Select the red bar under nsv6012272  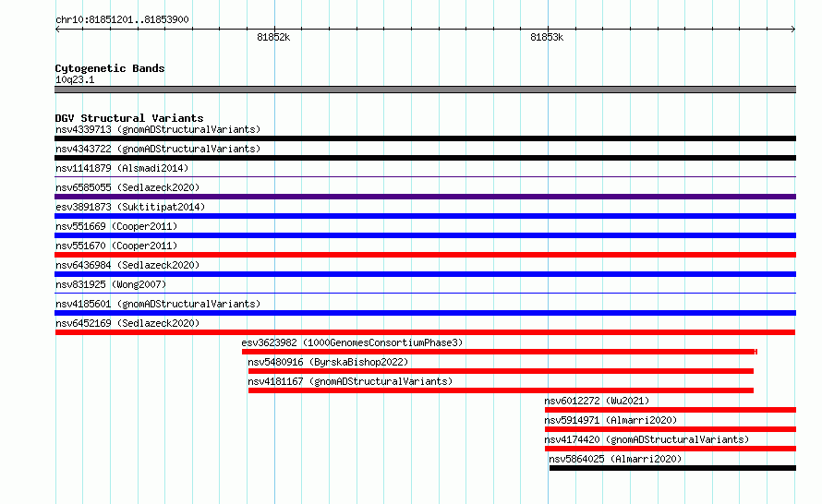[x=671, y=410]
